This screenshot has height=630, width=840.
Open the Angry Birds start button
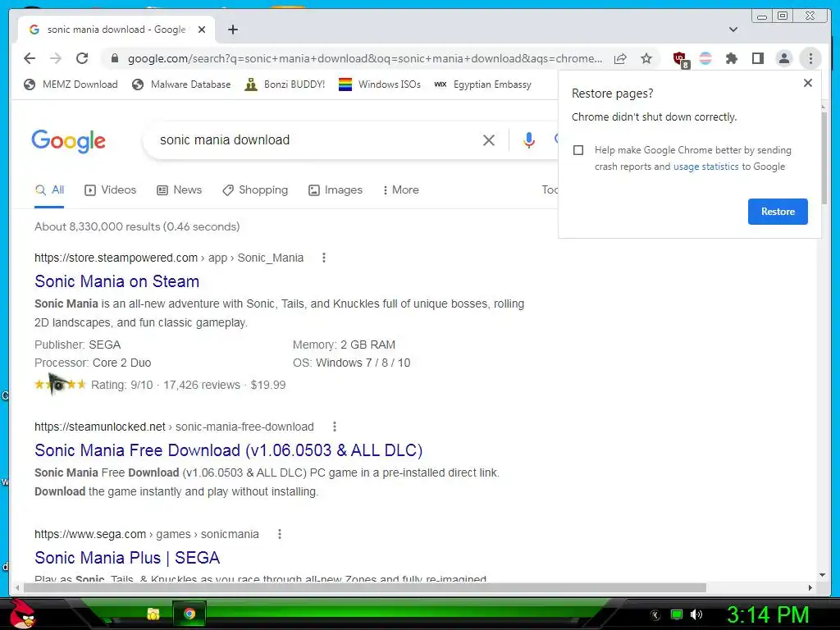click(x=21, y=614)
